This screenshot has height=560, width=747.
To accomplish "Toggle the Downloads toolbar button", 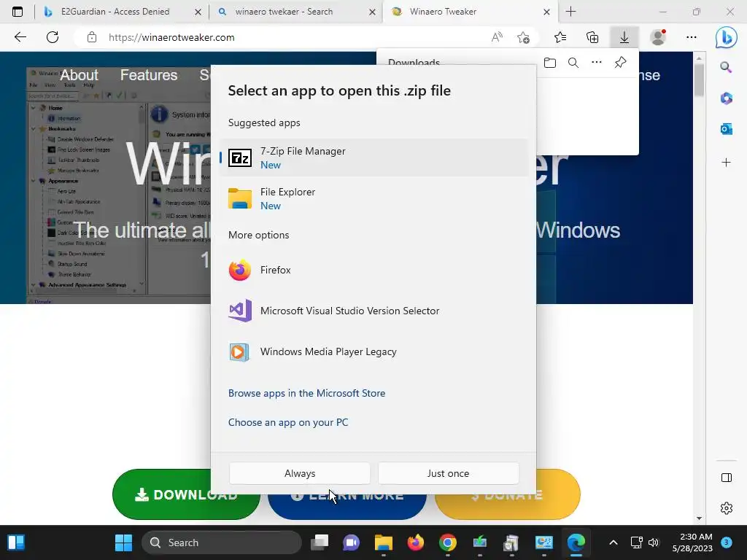I will point(624,38).
